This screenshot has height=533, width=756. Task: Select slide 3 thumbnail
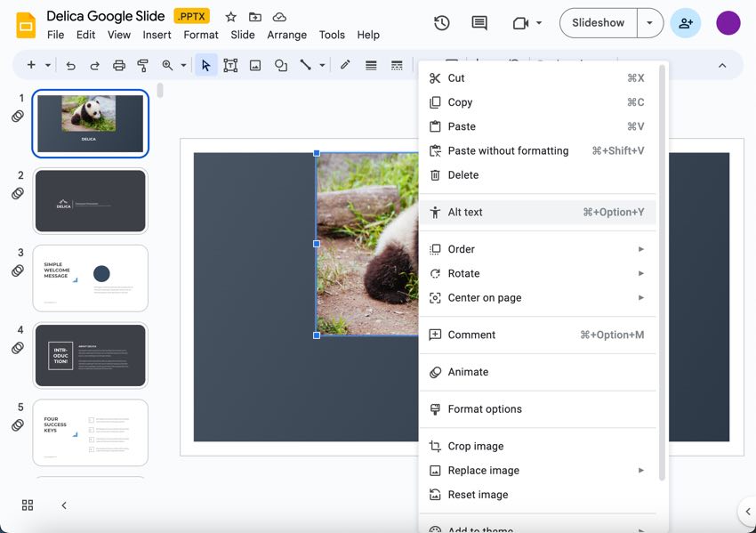pos(90,279)
